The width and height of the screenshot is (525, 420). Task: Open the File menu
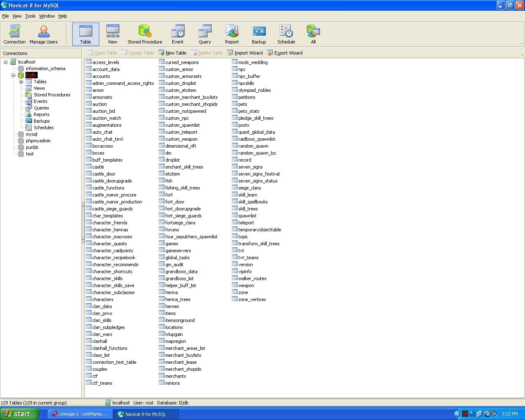tap(5, 16)
